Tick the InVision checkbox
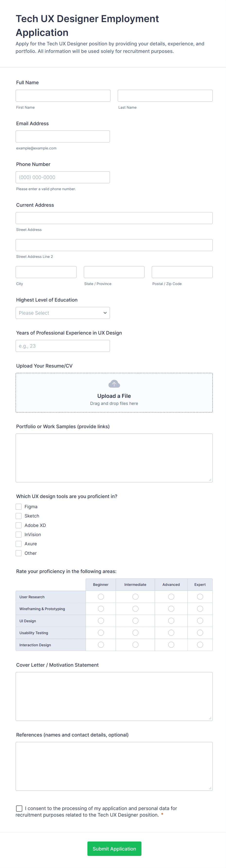Viewport: 226px width, 868px height. (18, 534)
